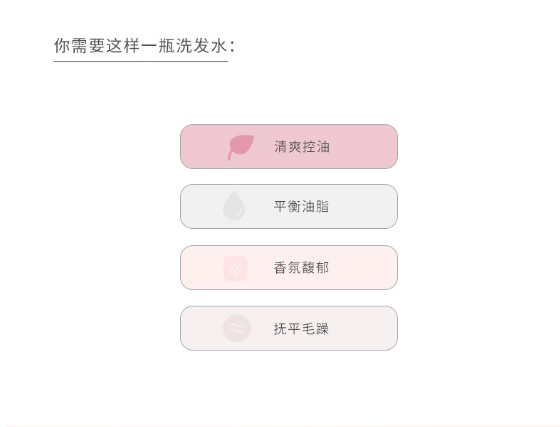Viewport: 560px width, 427px height.
Task: Enable the light pink fragrance option
Action: click(x=289, y=267)
